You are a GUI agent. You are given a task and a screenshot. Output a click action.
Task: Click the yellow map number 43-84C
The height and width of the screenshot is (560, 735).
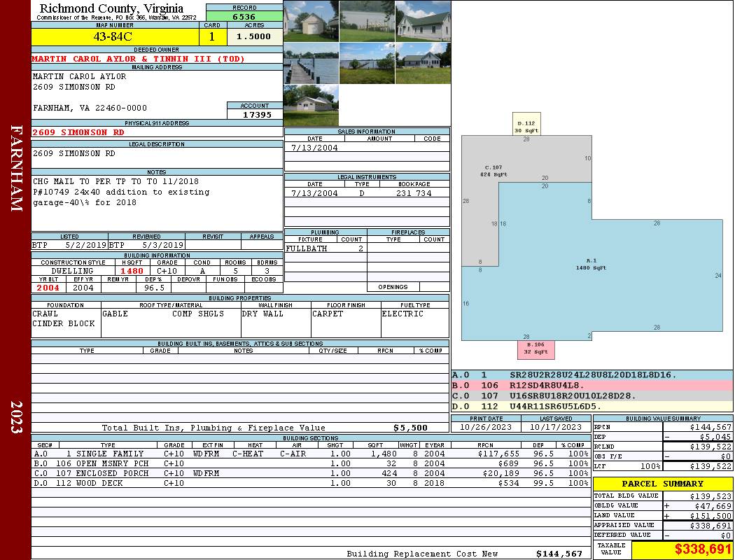point(115,36)
